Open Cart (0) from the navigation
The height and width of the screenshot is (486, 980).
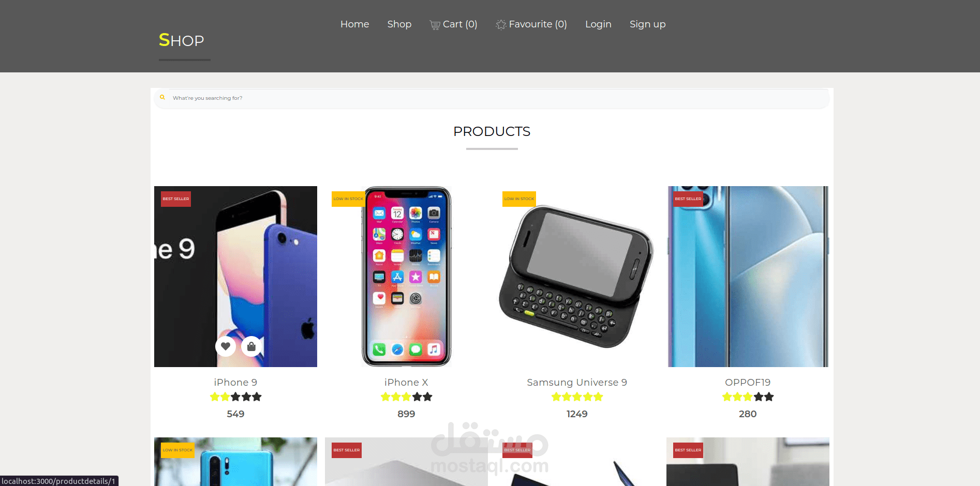click(x=453, y=24)
